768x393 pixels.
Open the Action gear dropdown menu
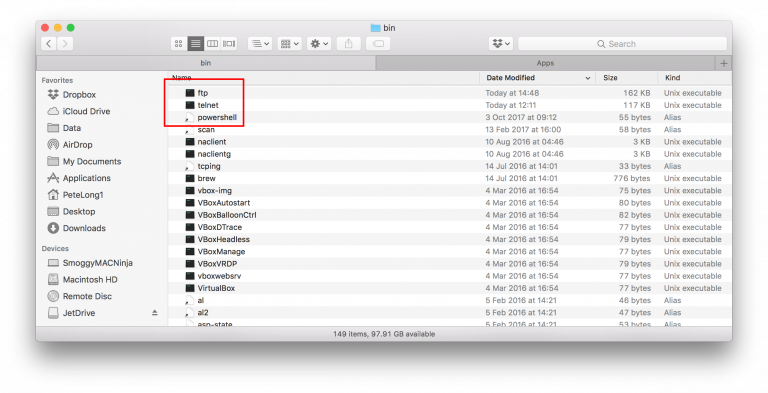[319, 44]
